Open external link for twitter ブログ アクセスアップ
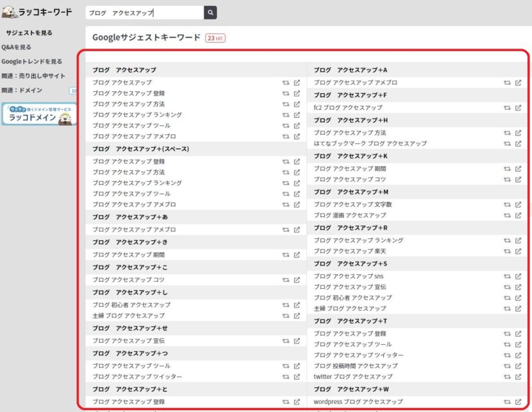 click(518, 377)
